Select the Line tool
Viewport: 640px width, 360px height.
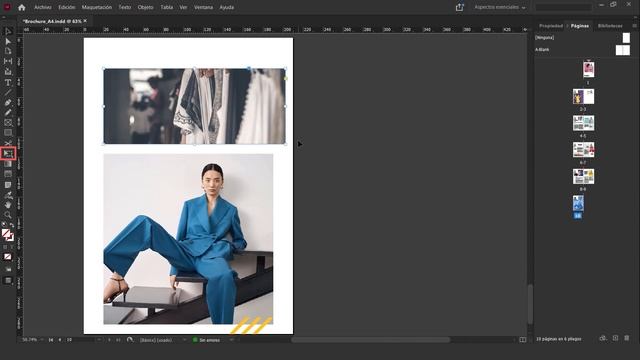[x=8, y=92]
